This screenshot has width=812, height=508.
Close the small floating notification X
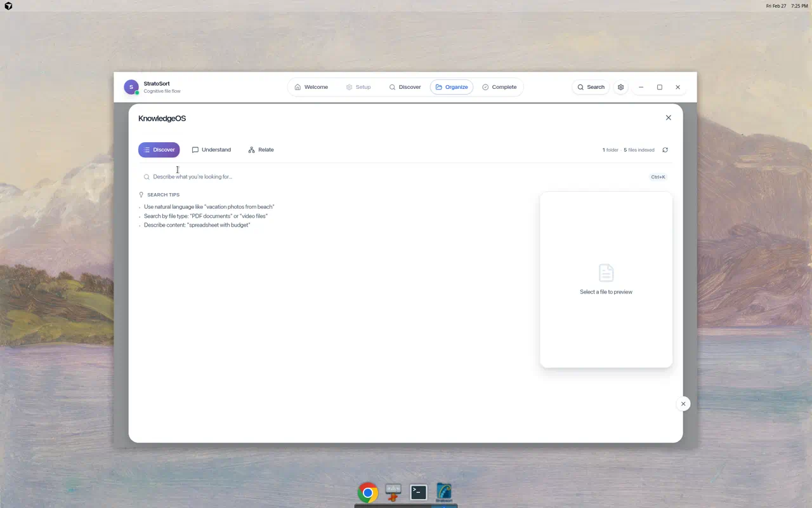683,403
